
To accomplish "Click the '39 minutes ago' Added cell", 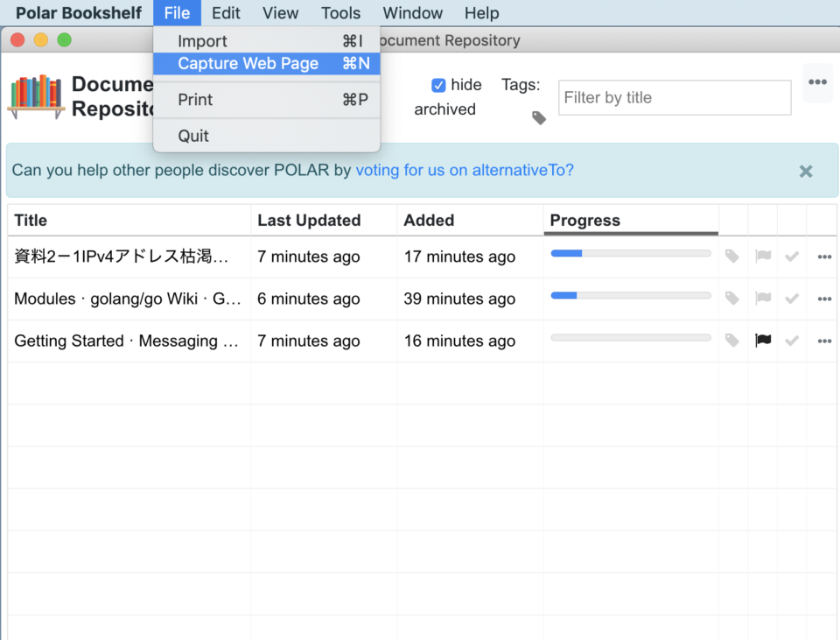I will [x=459, y=299].
